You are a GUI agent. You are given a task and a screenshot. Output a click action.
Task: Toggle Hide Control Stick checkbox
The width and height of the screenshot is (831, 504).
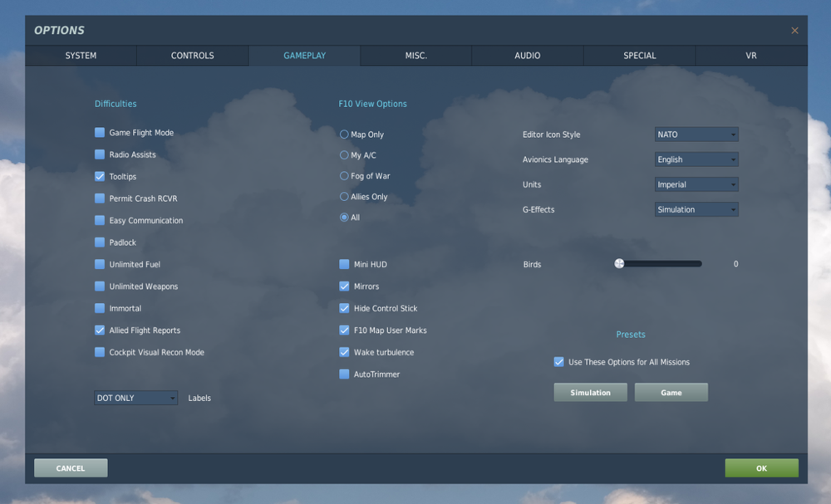[x=345, y=308]
